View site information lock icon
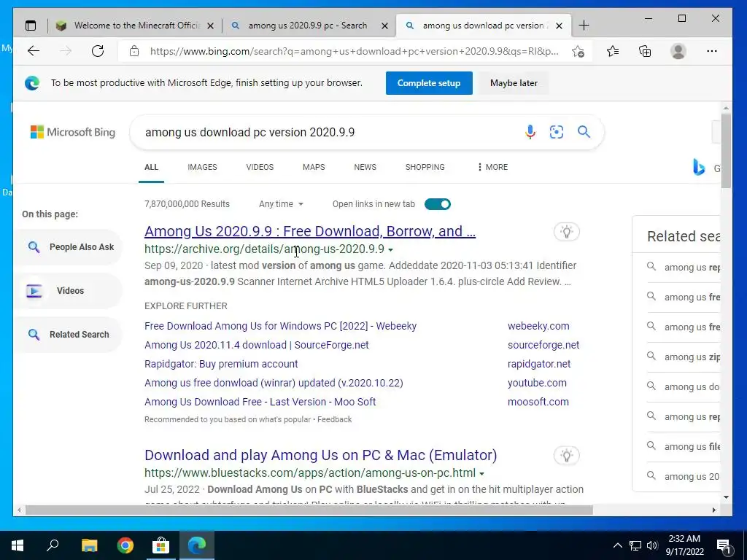 coord(134,51)
